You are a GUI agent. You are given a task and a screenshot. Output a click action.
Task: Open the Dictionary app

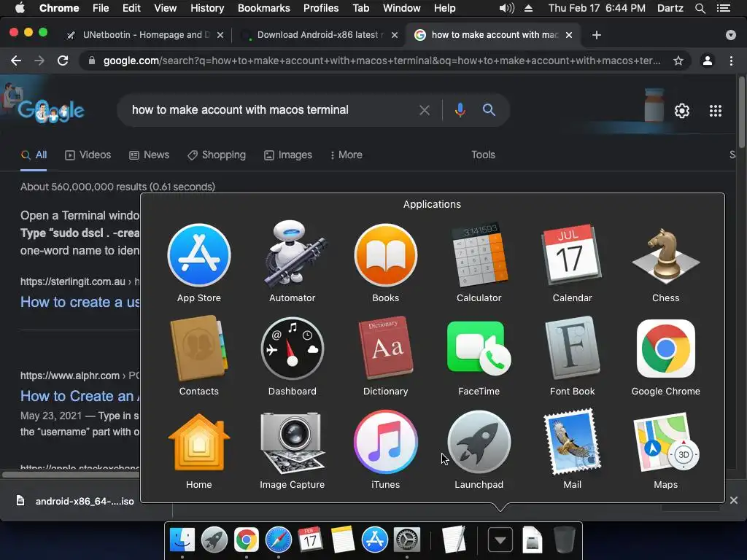click(x=385, y=348)
